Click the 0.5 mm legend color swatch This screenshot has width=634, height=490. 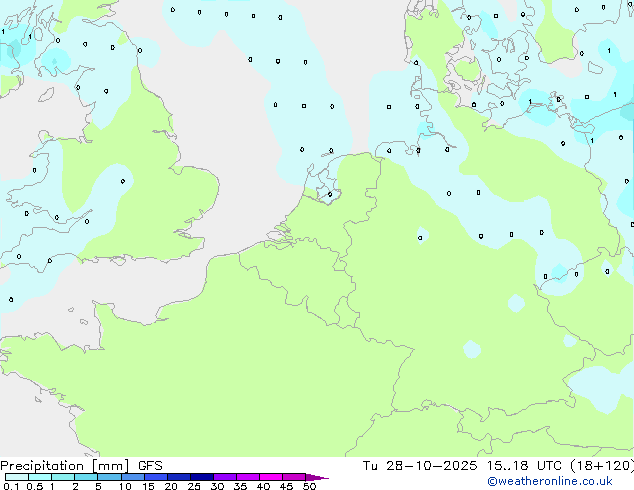pyautogui.click(x=40, y=477)
